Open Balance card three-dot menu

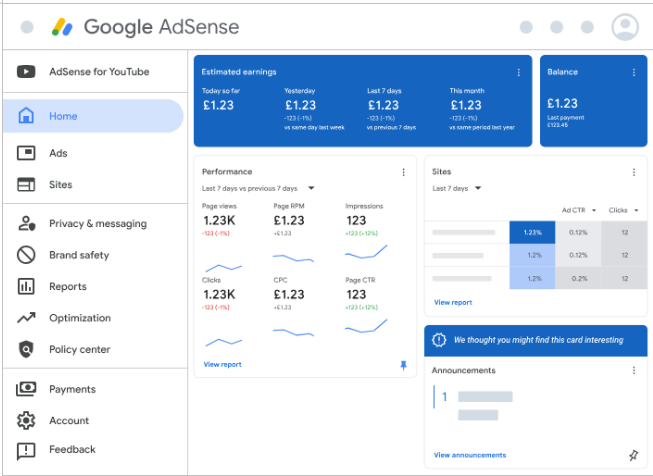[634, 72]
